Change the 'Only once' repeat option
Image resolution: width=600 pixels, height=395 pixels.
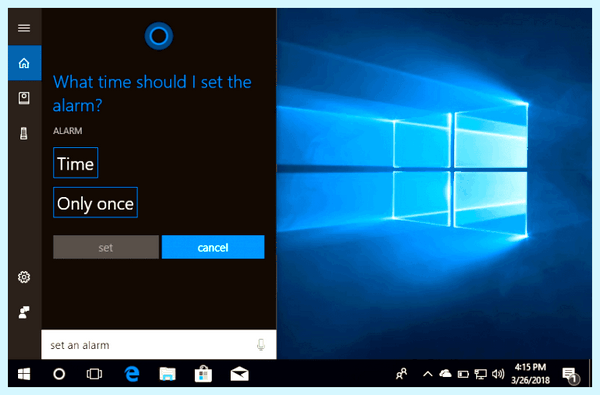(x=95, y=202)
